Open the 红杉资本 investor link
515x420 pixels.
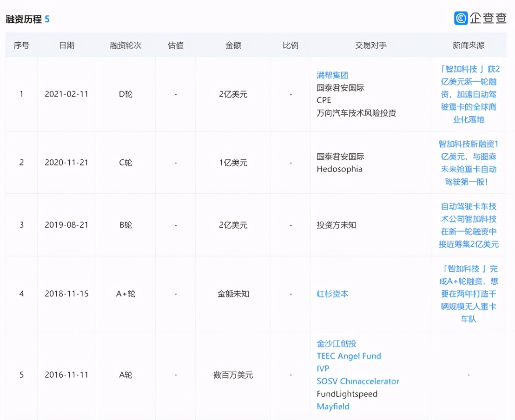(332, 294)
